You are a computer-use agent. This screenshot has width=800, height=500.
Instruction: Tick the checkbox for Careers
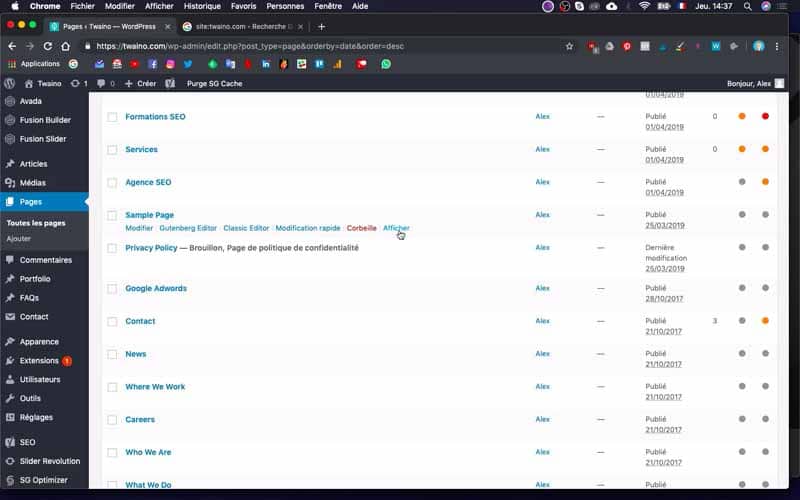112,420
